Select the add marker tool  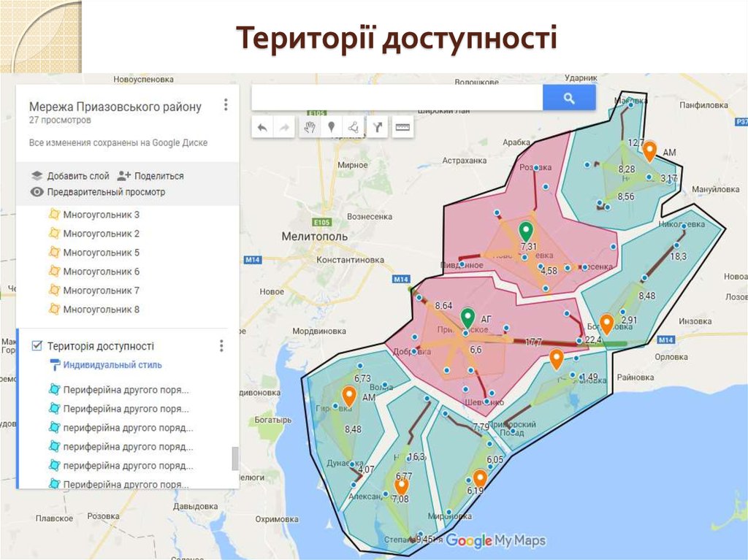[x=330, y=126]
